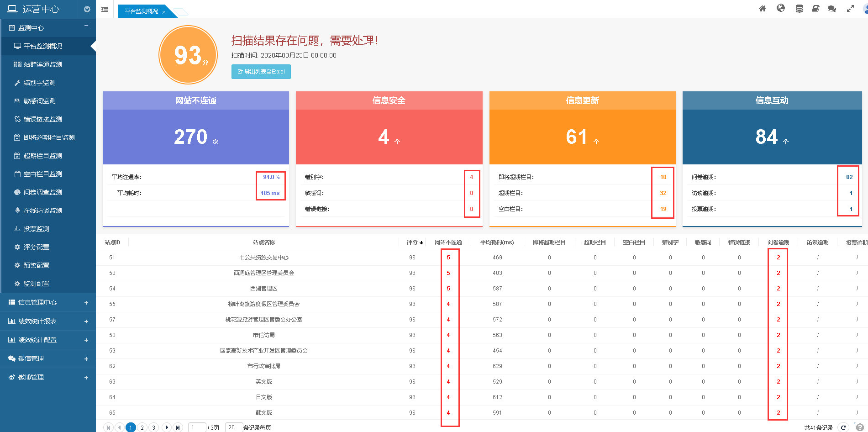Go to page 2 of results

tap(142, 427)
